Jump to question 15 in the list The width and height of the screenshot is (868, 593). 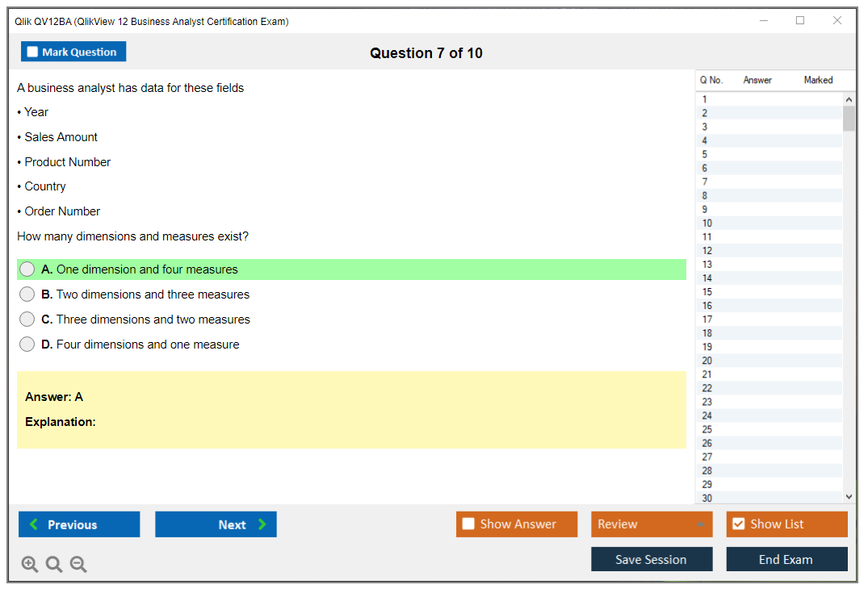click(707, 292)
